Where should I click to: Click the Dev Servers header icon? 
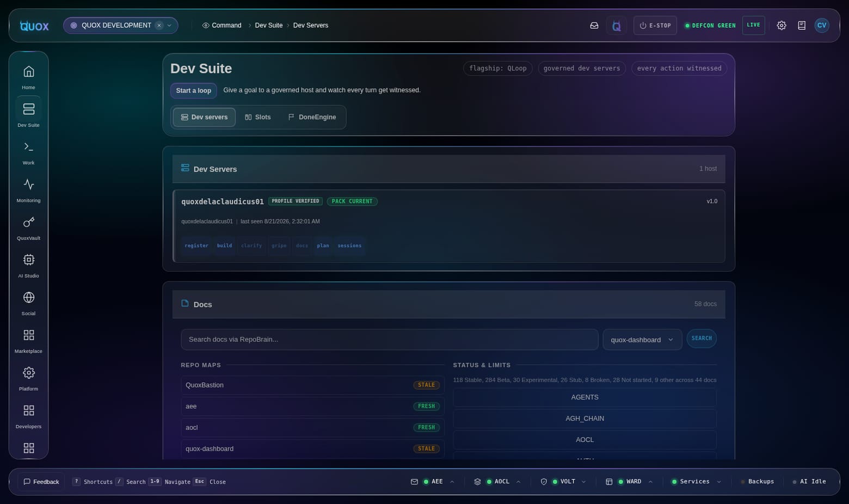coord(185,168)
